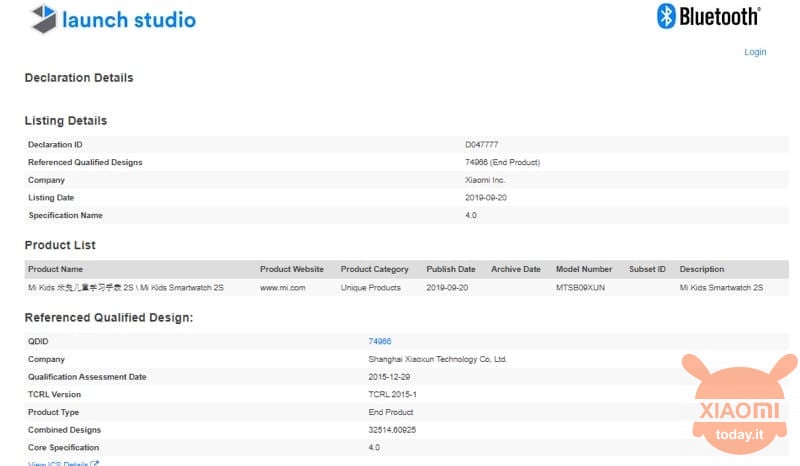Click the Referenced Qualified Designs label
This screenshot has height=466, width=800.
tap(85, 162)
